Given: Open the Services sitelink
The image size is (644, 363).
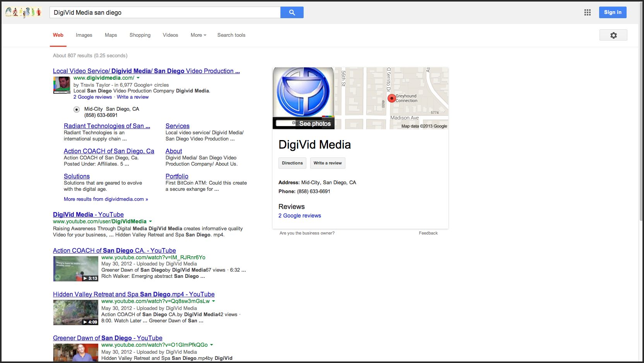Looking at the screenshot, I should [178, 126].
